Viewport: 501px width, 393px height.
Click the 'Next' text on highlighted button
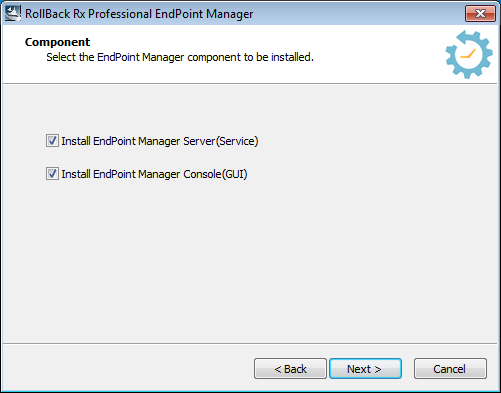[x=359, y=369]
